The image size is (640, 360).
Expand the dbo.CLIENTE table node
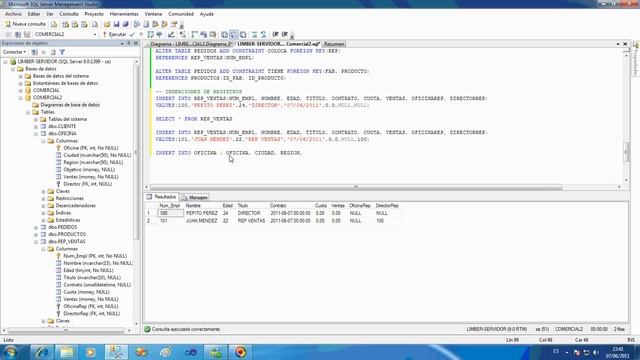click(x=36, y=127)
